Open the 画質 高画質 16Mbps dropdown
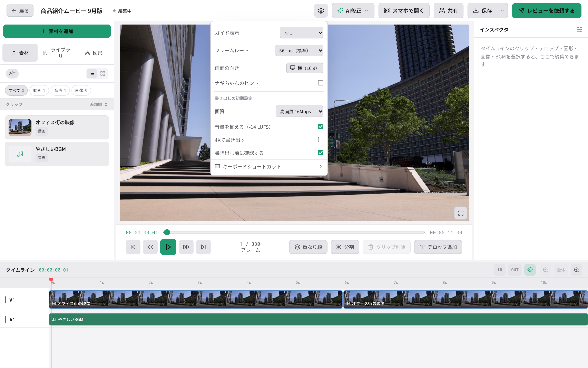This screenshot has height=368, width=588. 300,111
